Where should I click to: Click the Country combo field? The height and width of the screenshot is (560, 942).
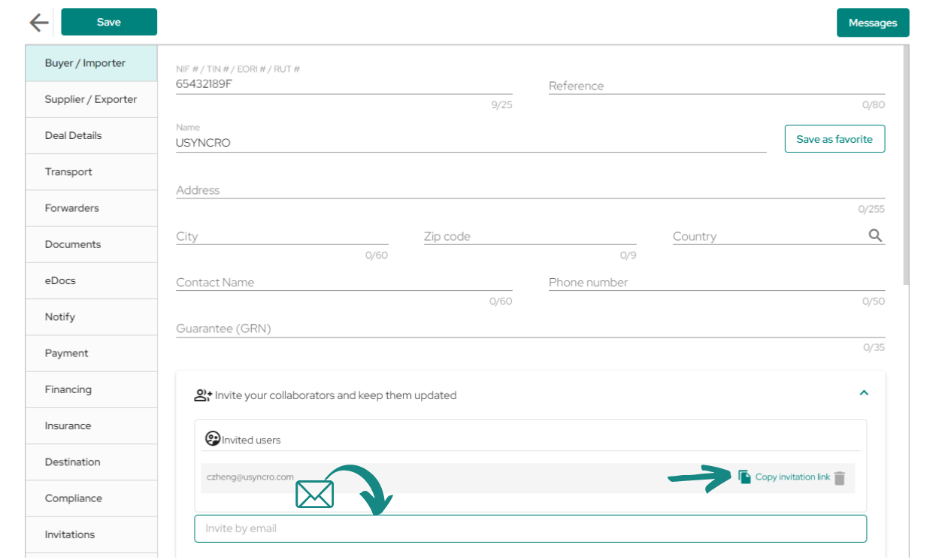pyautogui.click(x=779, y=236)
